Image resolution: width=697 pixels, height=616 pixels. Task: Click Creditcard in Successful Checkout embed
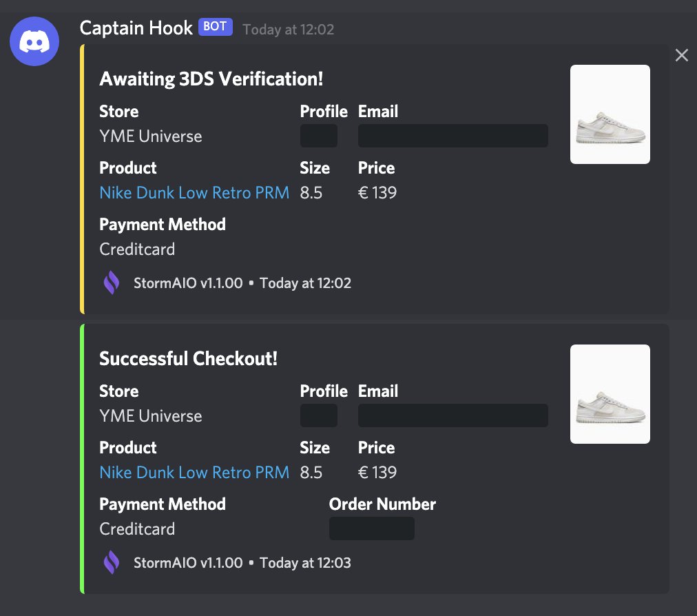click(137, 528)
